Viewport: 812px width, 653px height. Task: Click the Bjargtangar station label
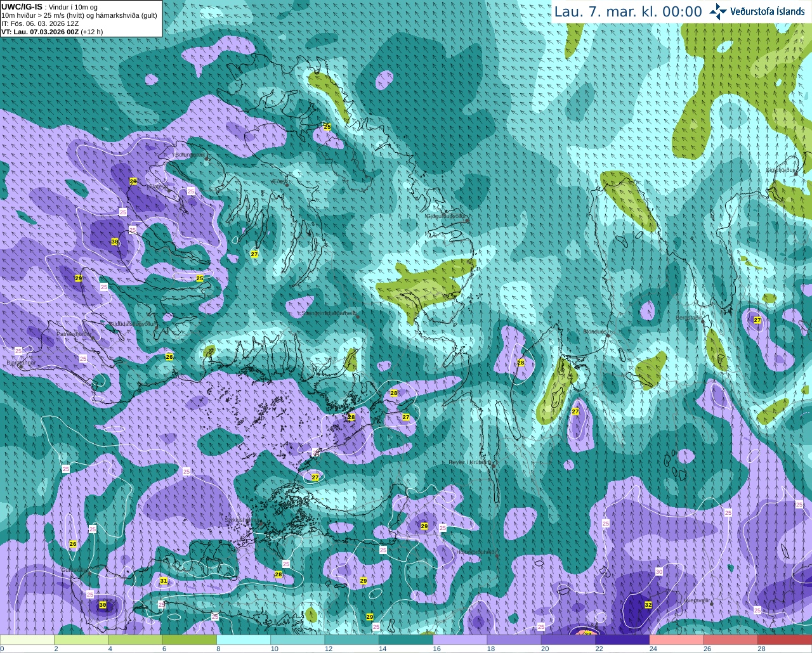[21, 363]
